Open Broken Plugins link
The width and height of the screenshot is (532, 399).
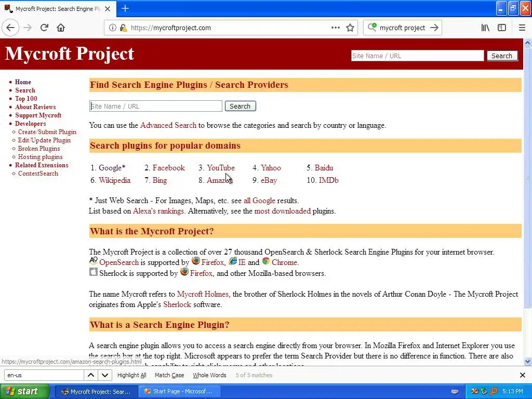coord(38,149)
